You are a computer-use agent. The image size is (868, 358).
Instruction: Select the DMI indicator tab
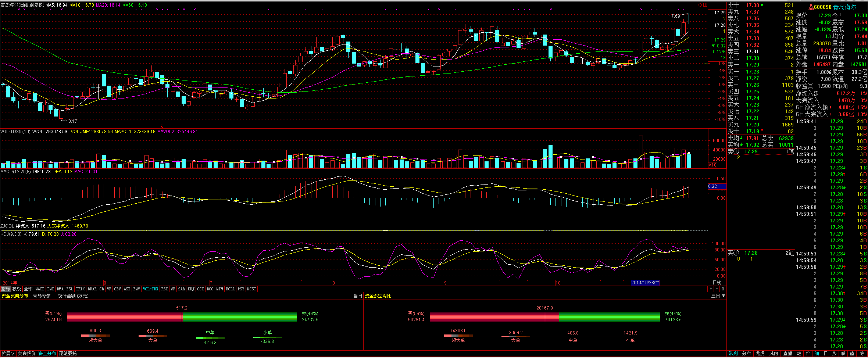pos(50,289)
